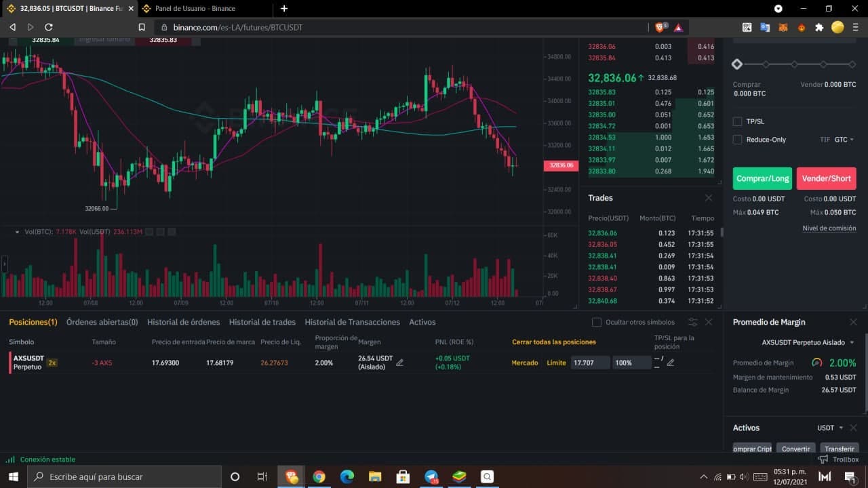Switch to Órdenes abiertas(0) tab
The height and width of the screenshot is (488, 868).
(102, 322)
